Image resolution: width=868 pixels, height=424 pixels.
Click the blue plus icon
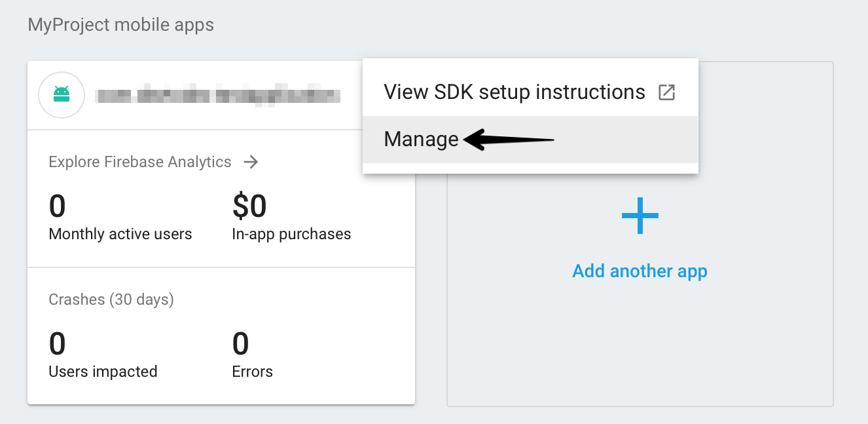click(x=640, y=216)
